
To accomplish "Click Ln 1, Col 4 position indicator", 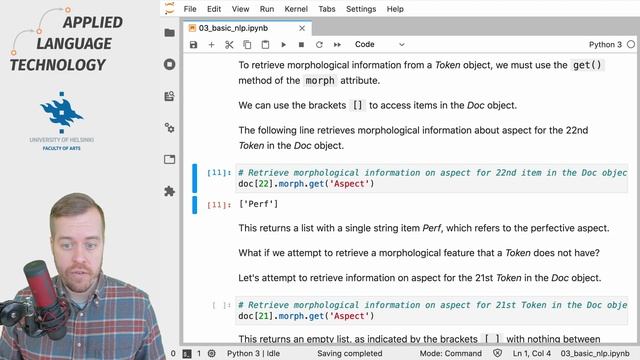I will click(532, 353).
